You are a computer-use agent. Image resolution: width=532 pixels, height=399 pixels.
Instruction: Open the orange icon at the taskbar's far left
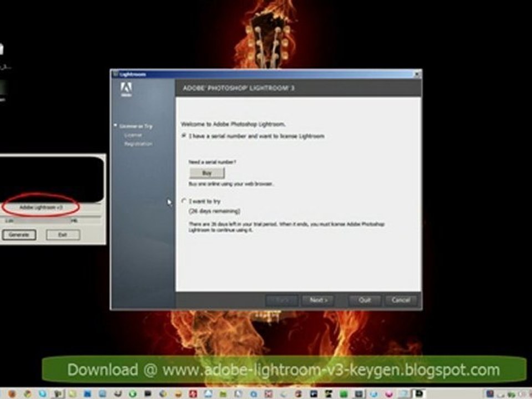click(12, 393)
